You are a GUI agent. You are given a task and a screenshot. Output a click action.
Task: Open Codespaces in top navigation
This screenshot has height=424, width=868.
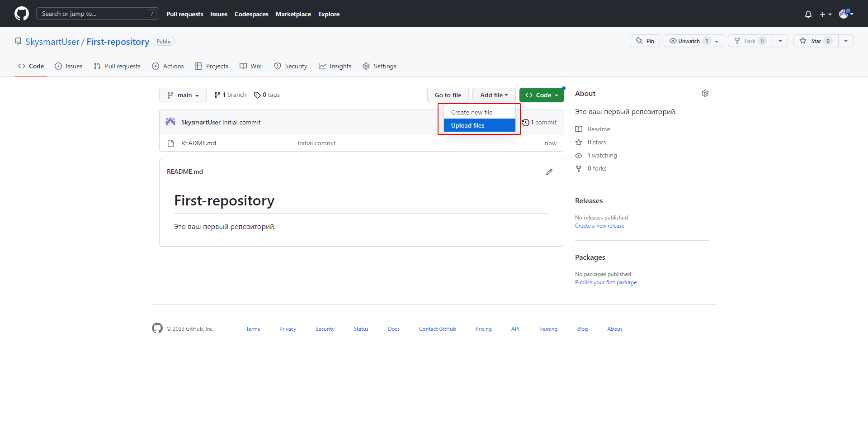[x=251, y=14]
